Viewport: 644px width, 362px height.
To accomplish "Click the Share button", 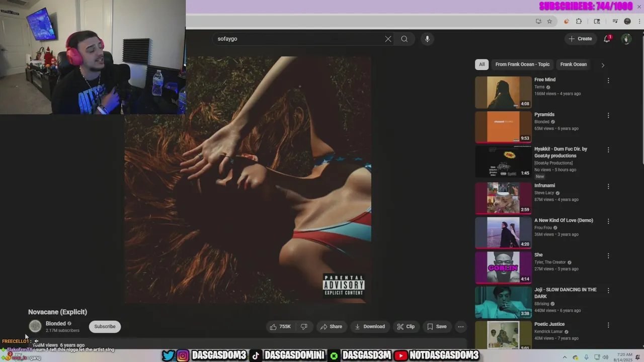I will tap(331, 327).
